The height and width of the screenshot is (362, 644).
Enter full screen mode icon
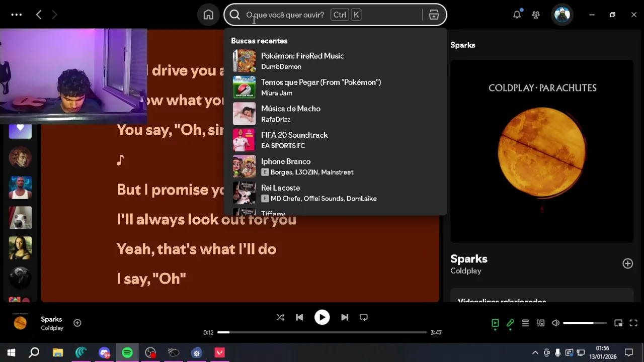click(633, 323)
